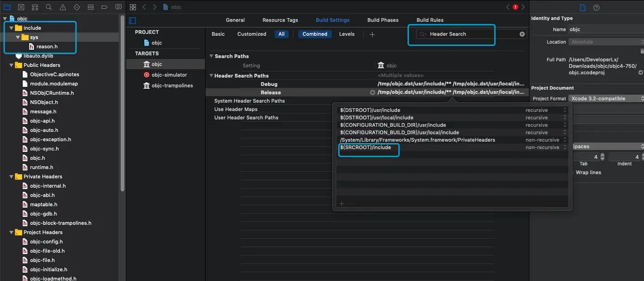Select the $(SRCROOT)/include path row
Image resolution: width=644 pixels, height=281 pixels.
pos(452,147)
